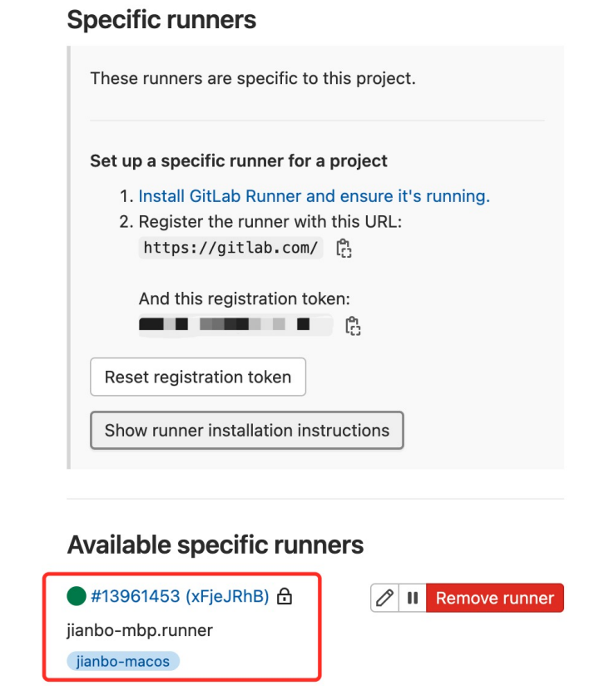Image resolution: width=609 pixels, height=700 pixels.
Task: Select the jianbo-macos tag badge
Action: tap(123, 662)
